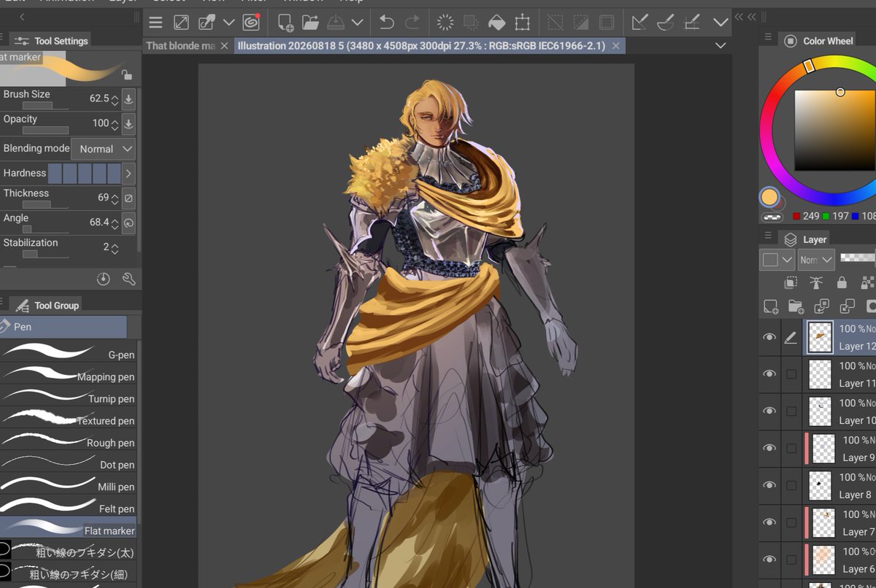The height and width of the screenshot is (588, 876).
Task: Hide Layer 12 with eye icon
Action: (x=769, y=337)
